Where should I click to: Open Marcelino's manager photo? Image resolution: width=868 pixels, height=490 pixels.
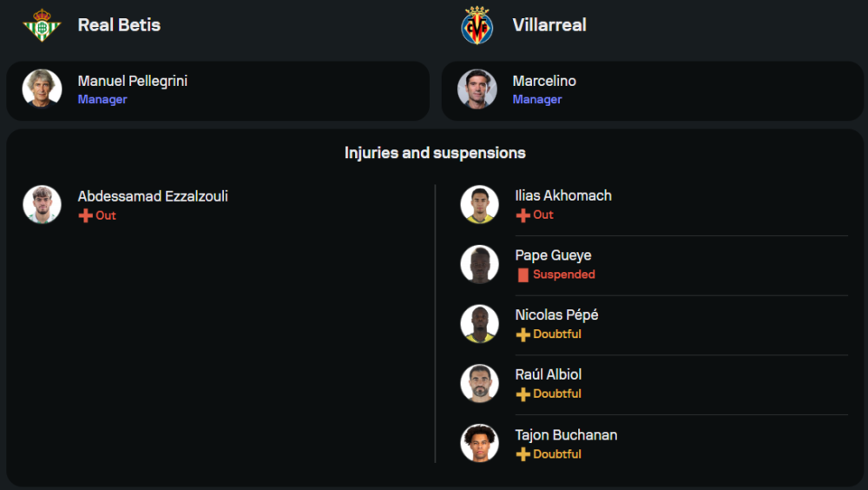coord(477,89)
